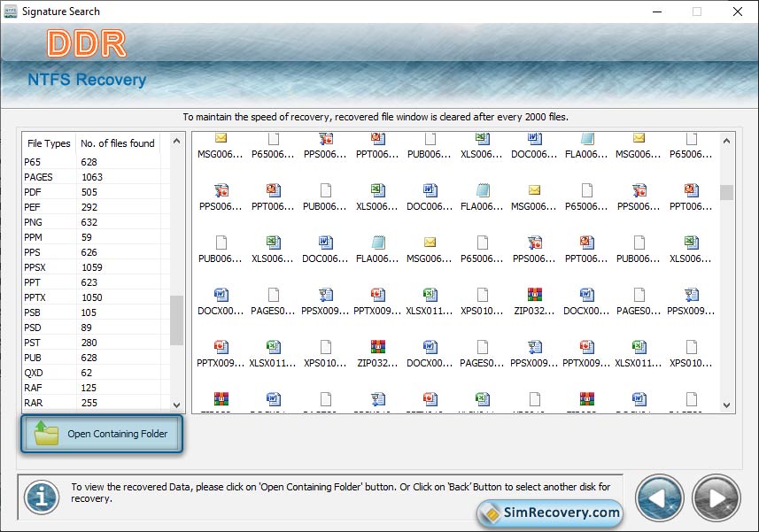Click the No. of files found header
Screen dimensions: 759x532
118,143
